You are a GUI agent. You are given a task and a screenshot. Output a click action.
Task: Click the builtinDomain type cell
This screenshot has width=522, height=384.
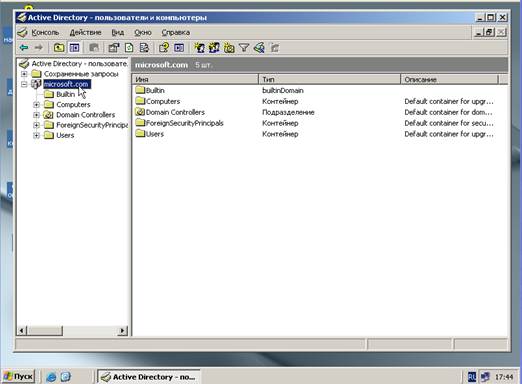283,90
